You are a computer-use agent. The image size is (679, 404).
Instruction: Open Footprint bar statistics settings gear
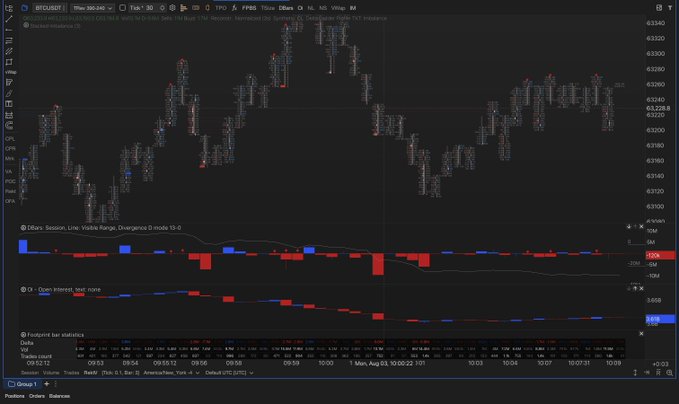coord(23,335)
